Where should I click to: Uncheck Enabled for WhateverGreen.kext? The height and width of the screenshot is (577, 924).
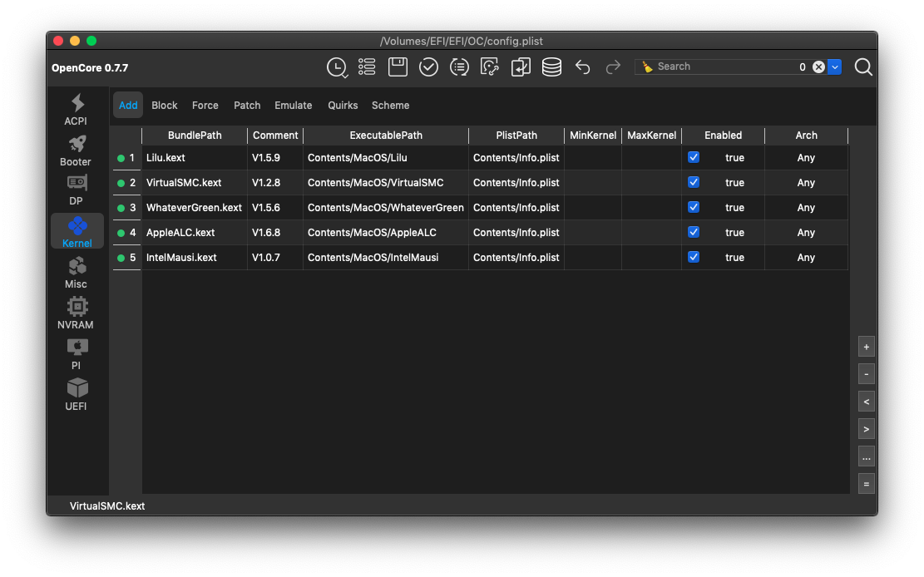click(x=694, y=207)
